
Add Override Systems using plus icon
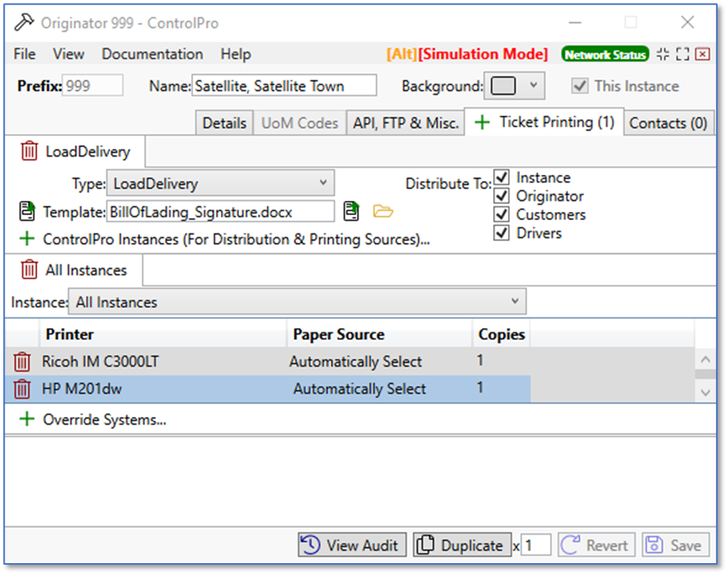(28, 420)
